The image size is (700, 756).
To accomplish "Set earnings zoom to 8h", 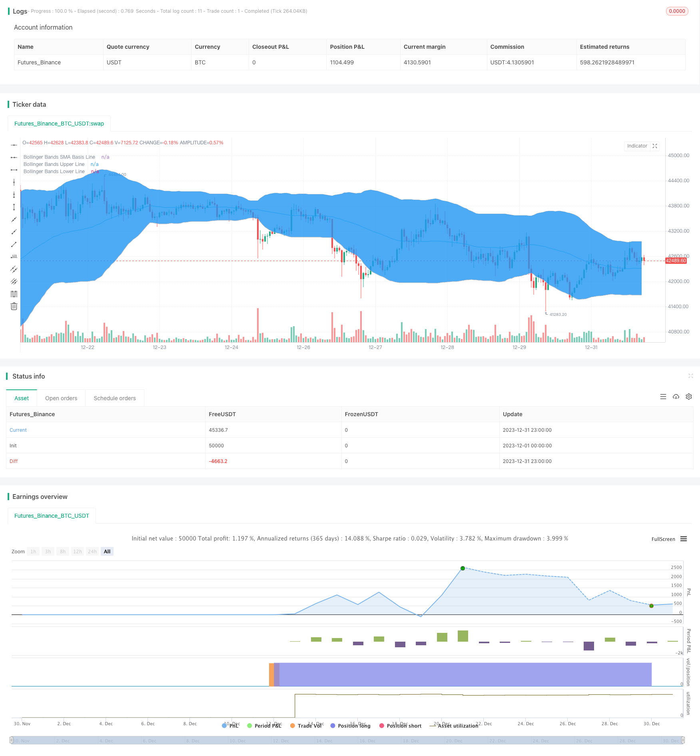I will (63, 551).
